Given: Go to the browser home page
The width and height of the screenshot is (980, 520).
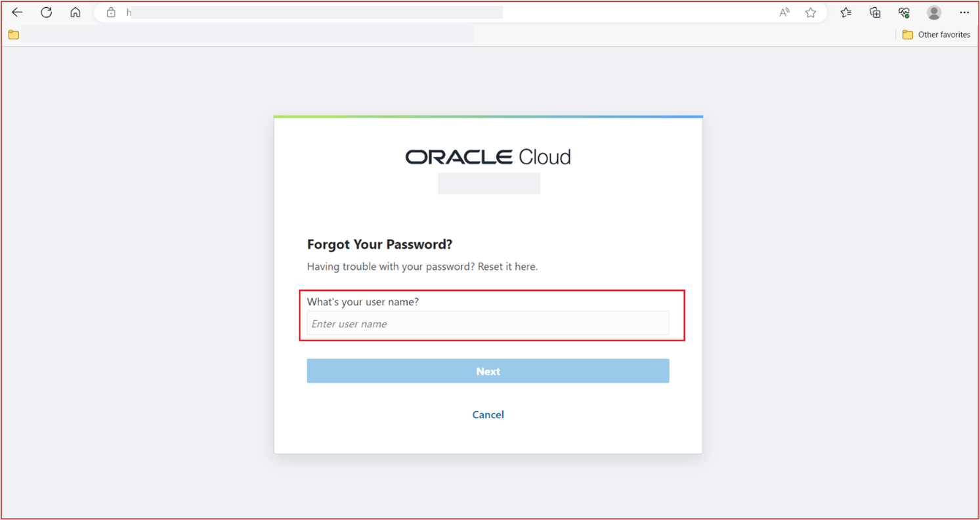Looking at the screenshot, I should (75, 12).
